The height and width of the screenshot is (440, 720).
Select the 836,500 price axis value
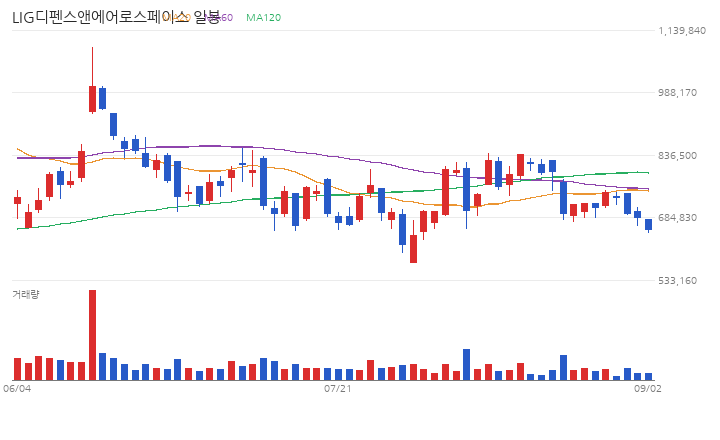[677, 156]
